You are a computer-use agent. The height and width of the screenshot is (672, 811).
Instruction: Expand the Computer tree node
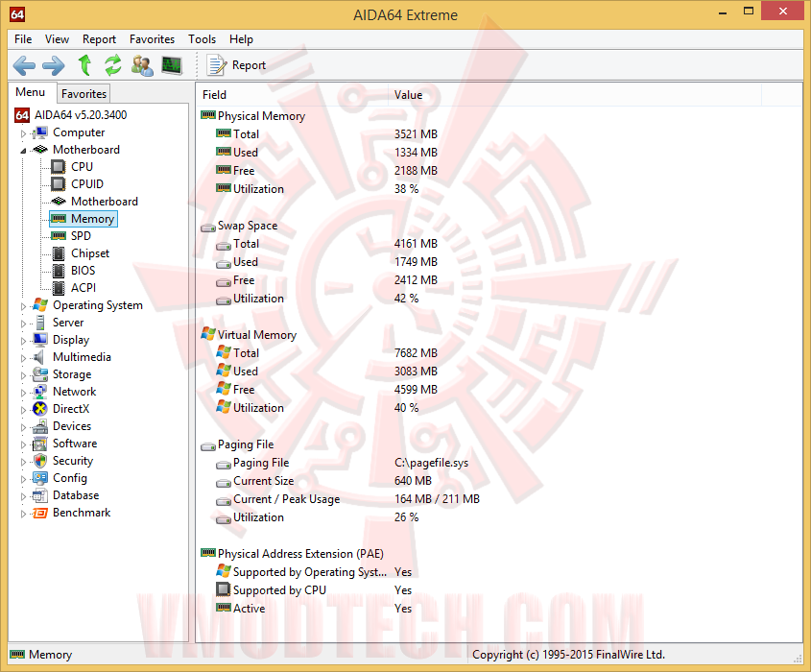pyautogui.click(x=23, y=133)
